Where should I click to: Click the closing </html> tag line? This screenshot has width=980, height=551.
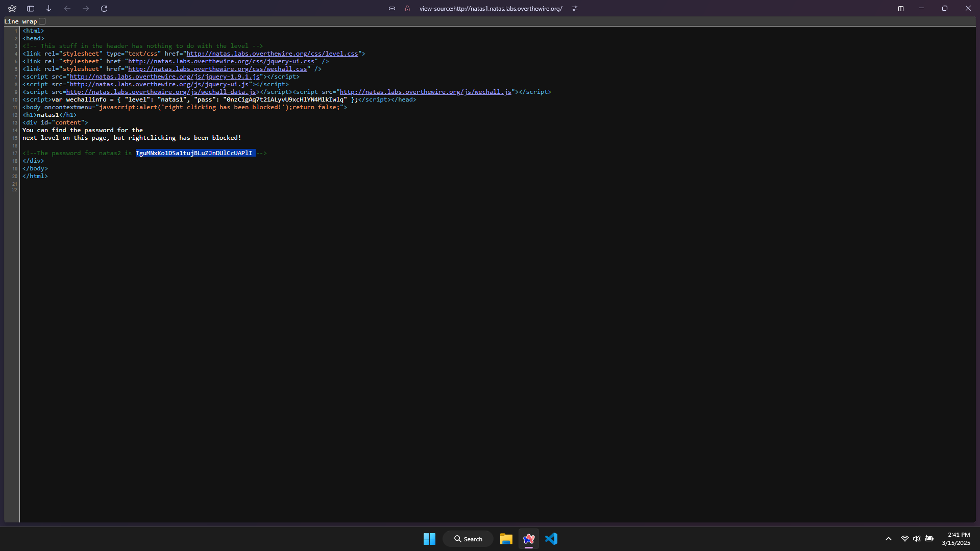tap(35, 176)
